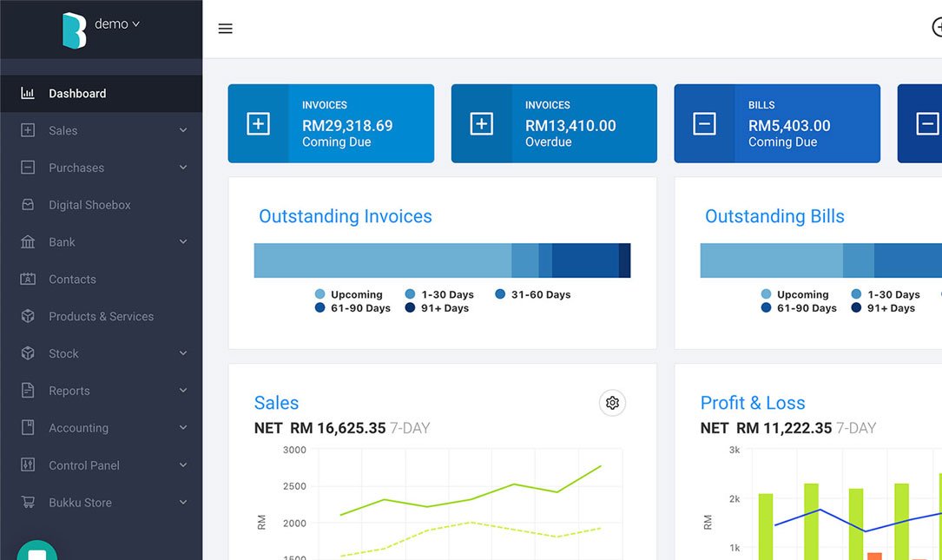Toggle 91+ Days legend in Outstanding Bills
942x560 pixels.
coord(883,308)
